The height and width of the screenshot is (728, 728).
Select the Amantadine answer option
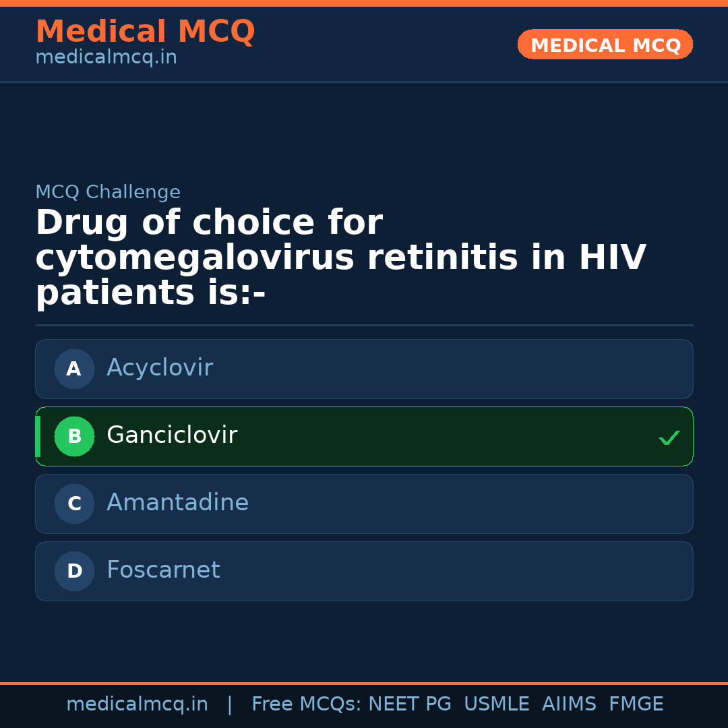point(364,504)
